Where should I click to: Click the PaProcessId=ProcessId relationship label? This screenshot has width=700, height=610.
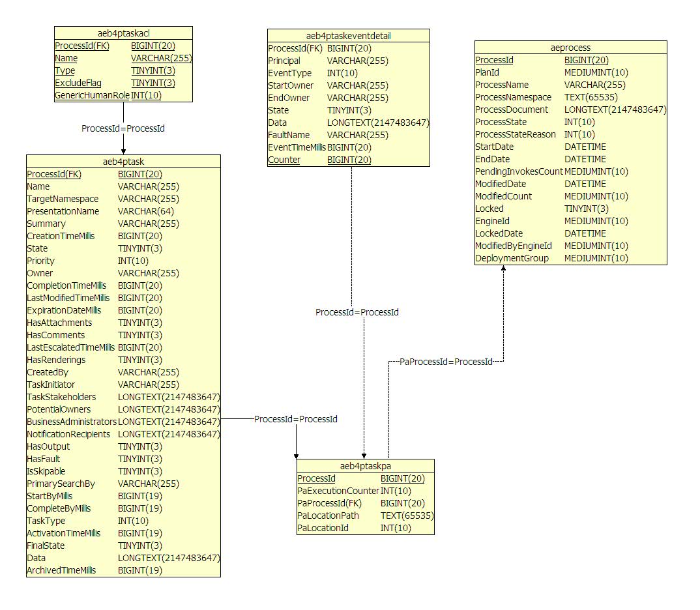[446, 361]
